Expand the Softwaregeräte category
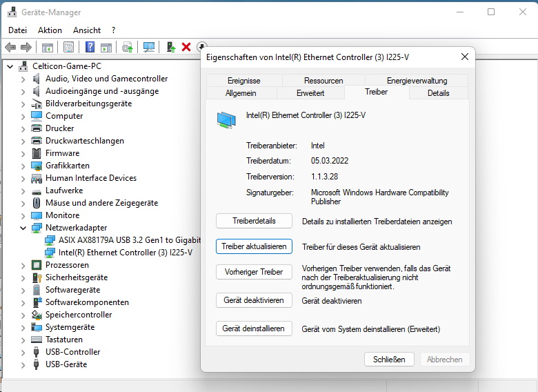The width and height of the screenshot is (538, 392). (x=23, y=290)
